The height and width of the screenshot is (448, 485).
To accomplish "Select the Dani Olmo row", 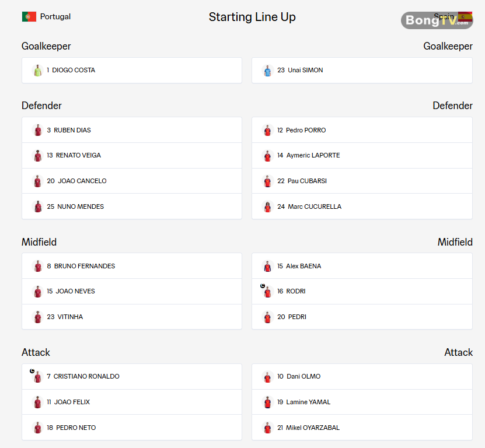I will [x=362, y=377].
